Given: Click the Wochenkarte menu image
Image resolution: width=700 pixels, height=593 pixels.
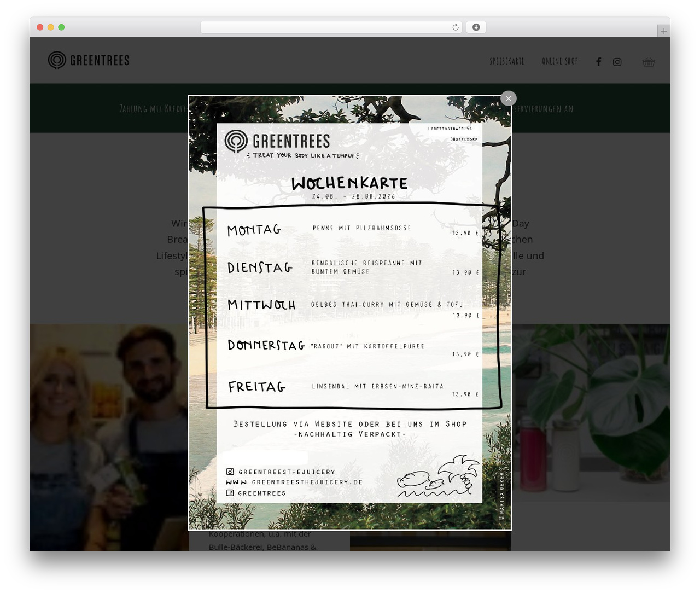Looking at the screenshot, I should [x=350, y=313].
